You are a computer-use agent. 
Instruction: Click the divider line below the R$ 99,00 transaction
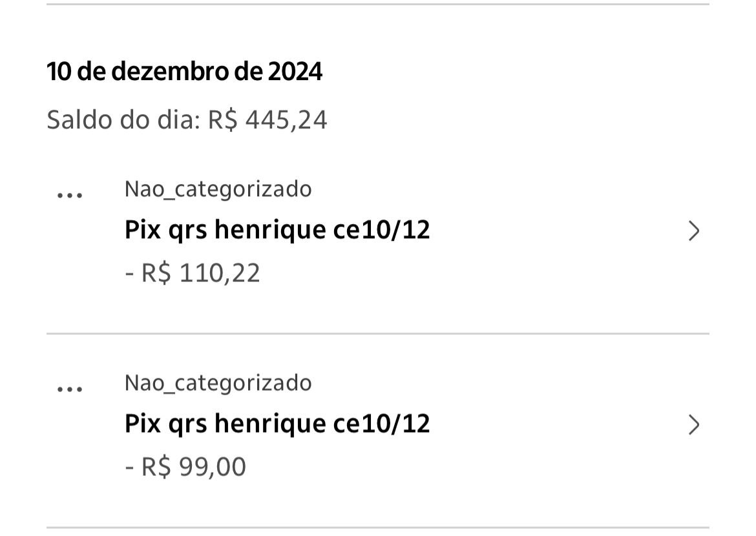coord(377,528)
